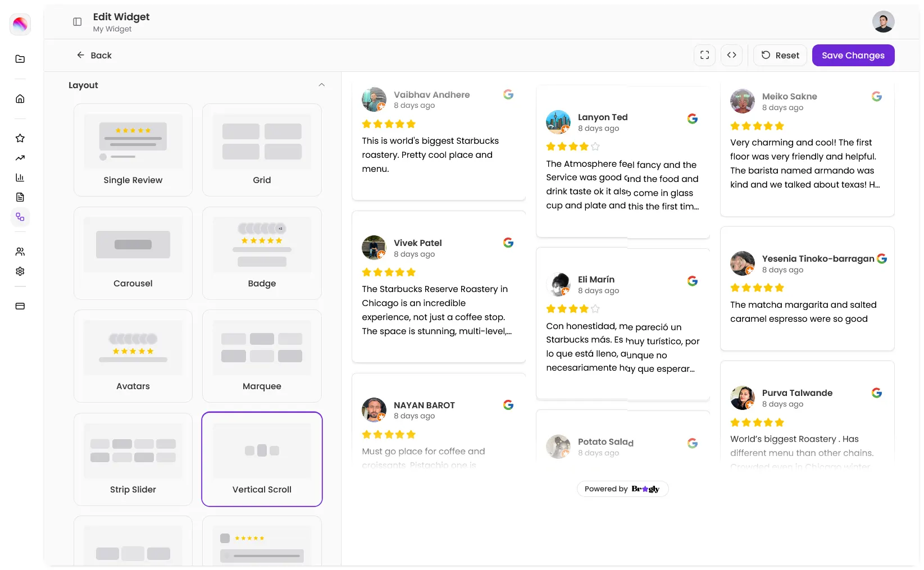Click the Google icon on NAYAN BAROT's review

[508, 405]
